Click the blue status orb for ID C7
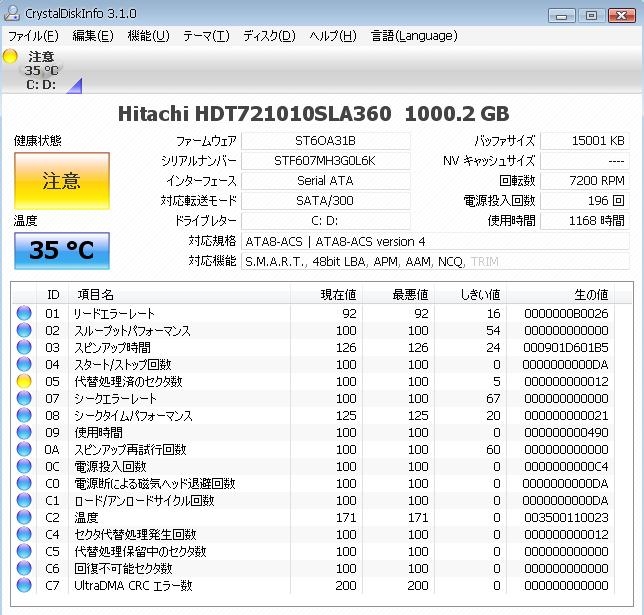644x615 pixels. point(24,585)
